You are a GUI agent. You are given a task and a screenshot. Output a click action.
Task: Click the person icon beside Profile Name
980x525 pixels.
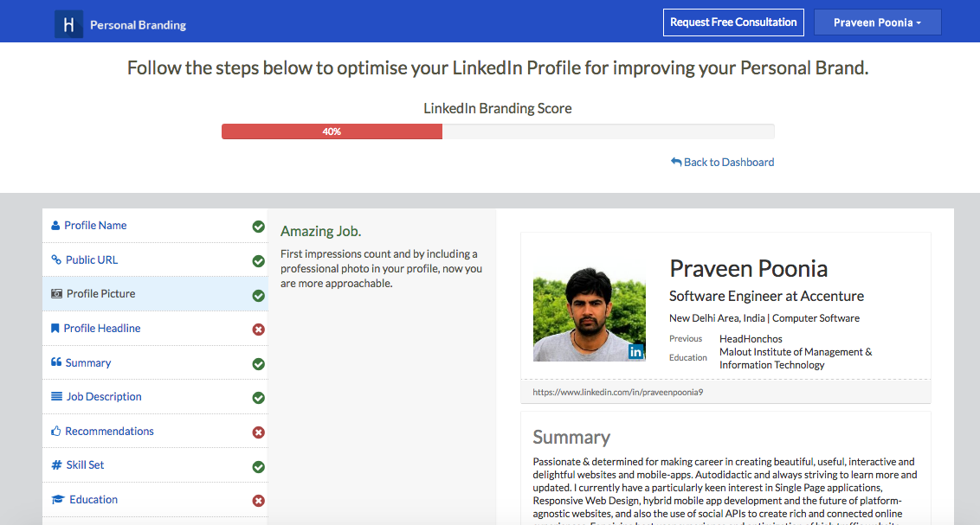pos(55,226)
